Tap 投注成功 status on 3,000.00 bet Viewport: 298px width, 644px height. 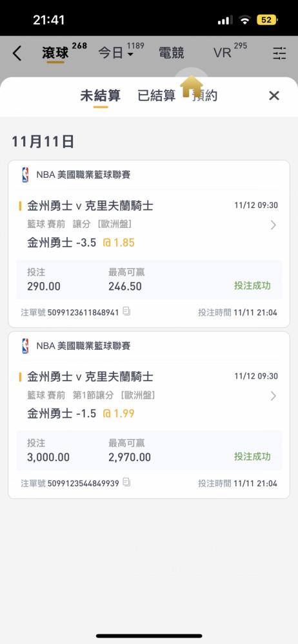tap(252, 457)
